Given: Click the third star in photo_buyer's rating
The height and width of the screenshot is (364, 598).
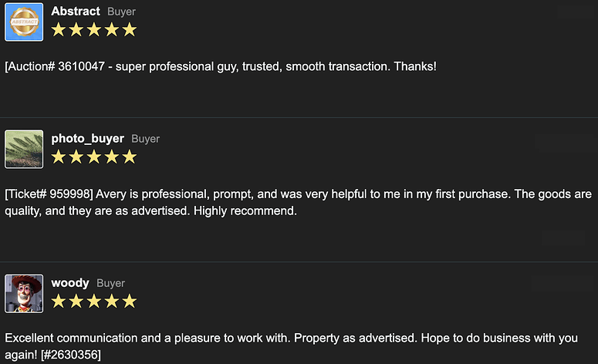Looking at the screenshot, I should [94, 157].
